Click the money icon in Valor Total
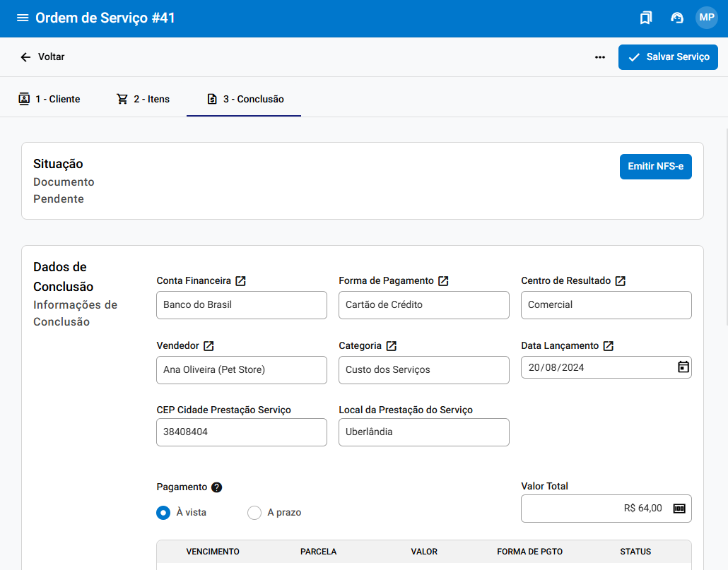This screenshot has width=728, height=570. pos(679,509)
